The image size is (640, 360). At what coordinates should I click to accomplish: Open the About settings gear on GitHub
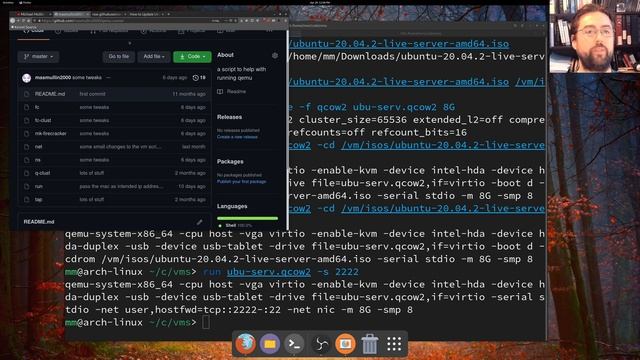(275, 55)
